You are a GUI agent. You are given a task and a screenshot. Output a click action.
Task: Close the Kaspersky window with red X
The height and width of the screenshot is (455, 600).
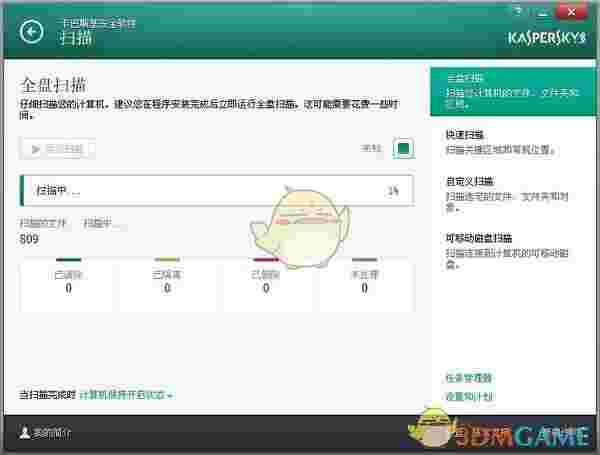(x=572, y=12)
